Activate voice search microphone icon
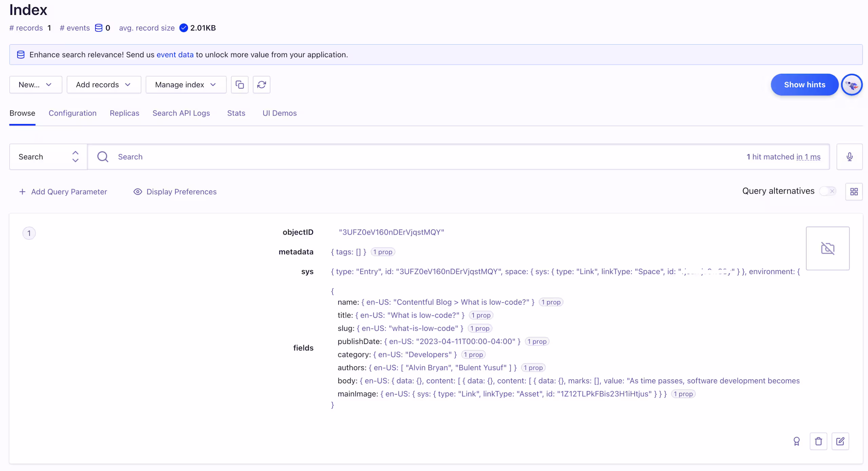This screenshot has width=868, height=471. 849,157
